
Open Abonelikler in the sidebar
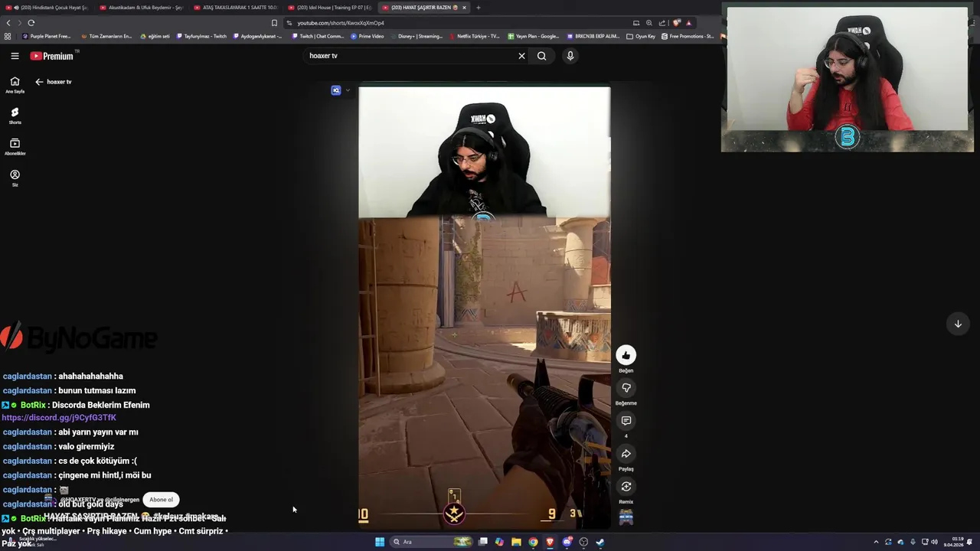coord(15,147)
